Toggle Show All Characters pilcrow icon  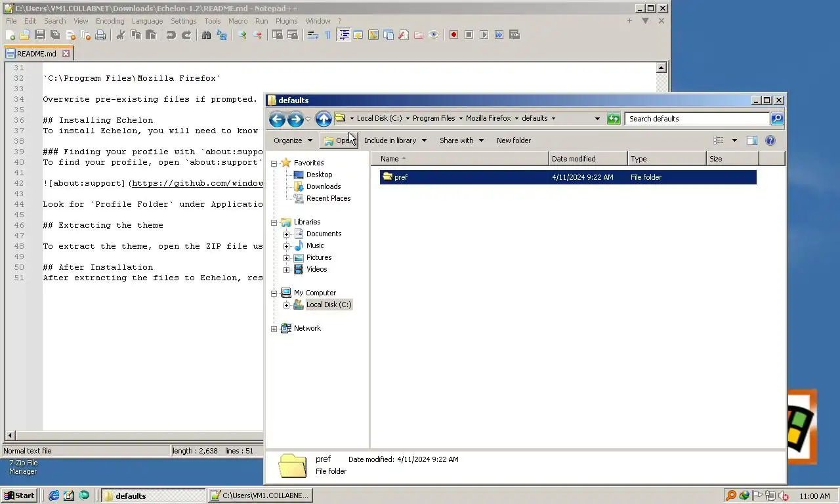pyautogui.click(x=328, y=35)
